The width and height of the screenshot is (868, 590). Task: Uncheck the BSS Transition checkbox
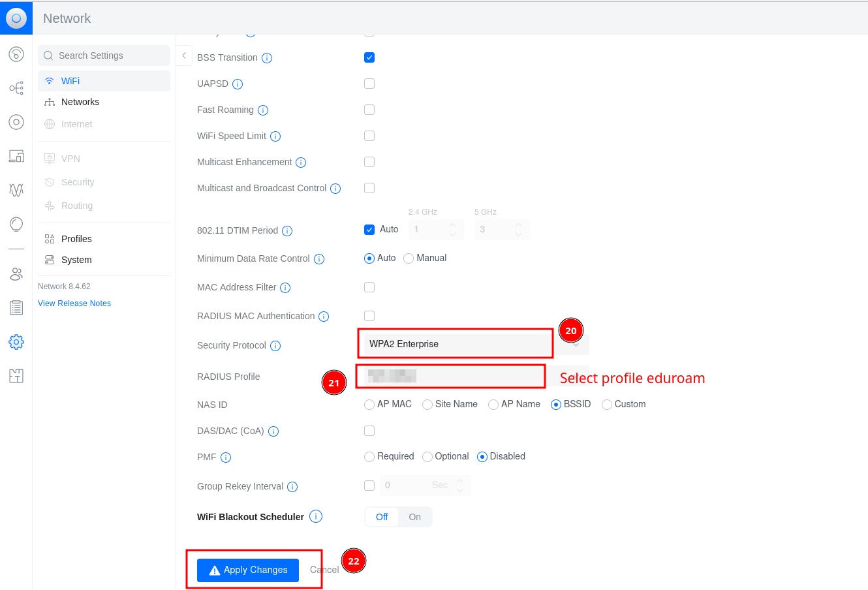(369, 57)
